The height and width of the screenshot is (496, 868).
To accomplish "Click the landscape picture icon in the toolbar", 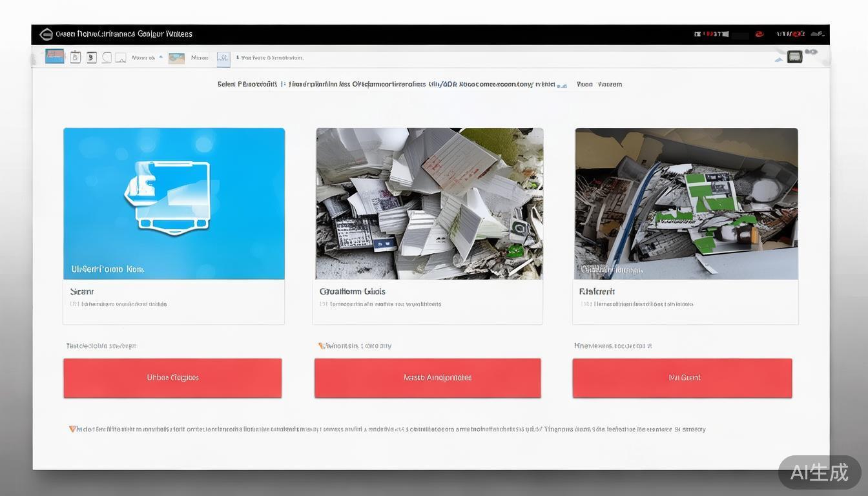I will (176, 58).
